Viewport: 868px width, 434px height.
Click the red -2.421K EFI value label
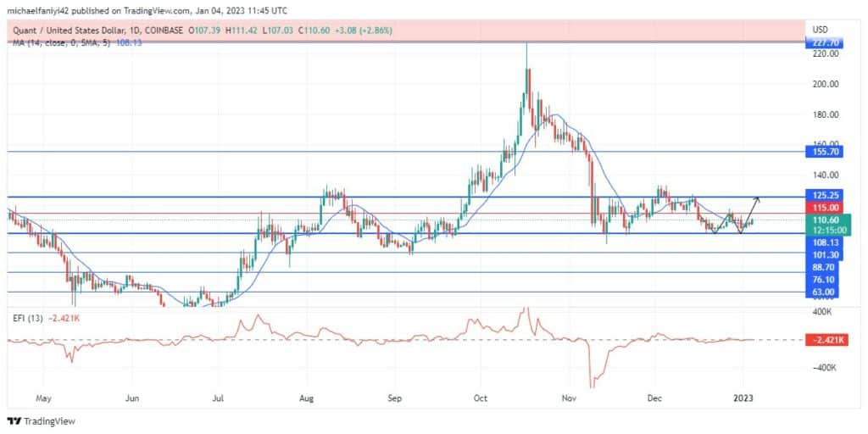click(x=826, y=340)
